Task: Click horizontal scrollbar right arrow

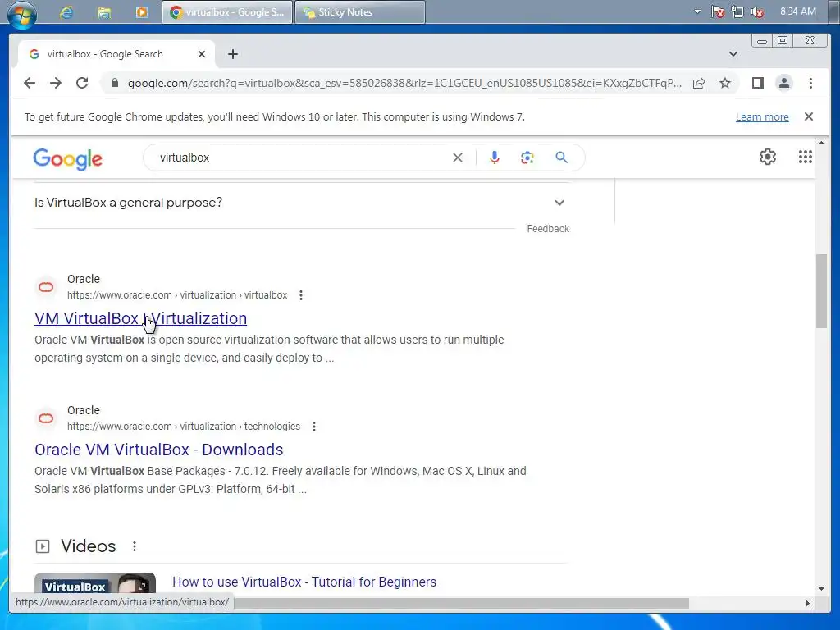Action: click(808, 603)
